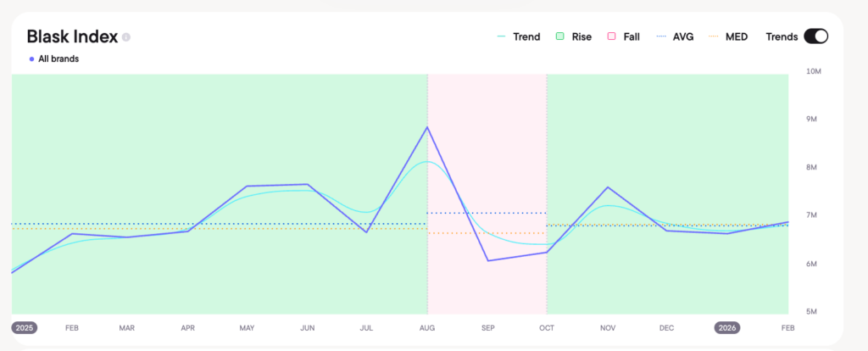This screenshot has height=351, width=868.
Task: Select the 2025 year label on axis
Action: click(x=23, y=327)
